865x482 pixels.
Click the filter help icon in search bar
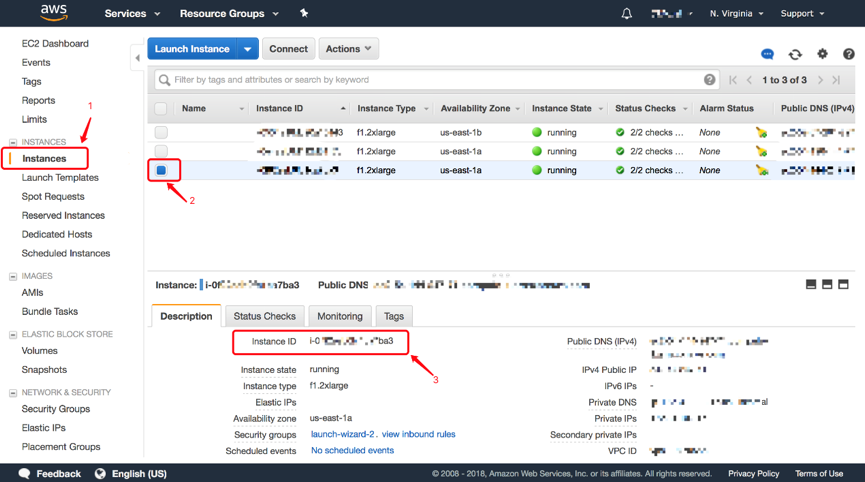[709, 80]
